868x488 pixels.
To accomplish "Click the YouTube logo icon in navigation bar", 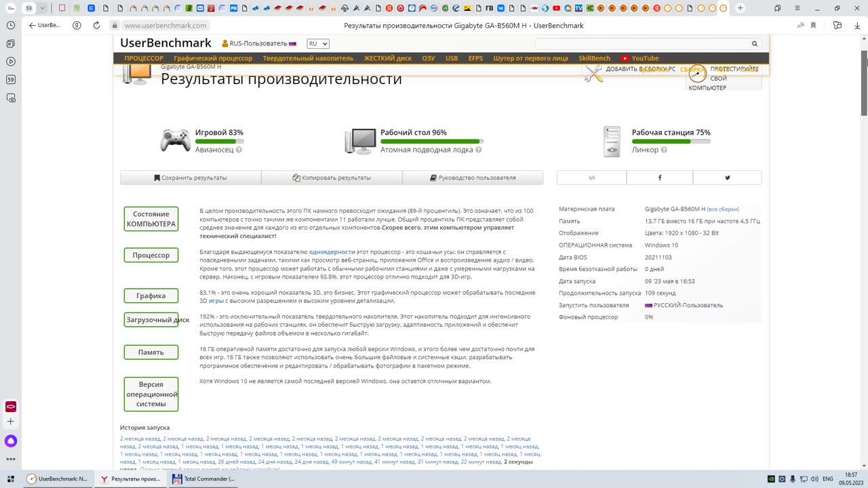I will pos(625,58).
